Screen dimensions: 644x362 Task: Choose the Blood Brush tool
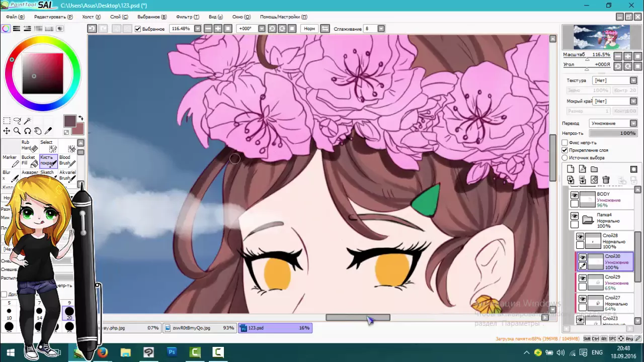pos(67,160)
